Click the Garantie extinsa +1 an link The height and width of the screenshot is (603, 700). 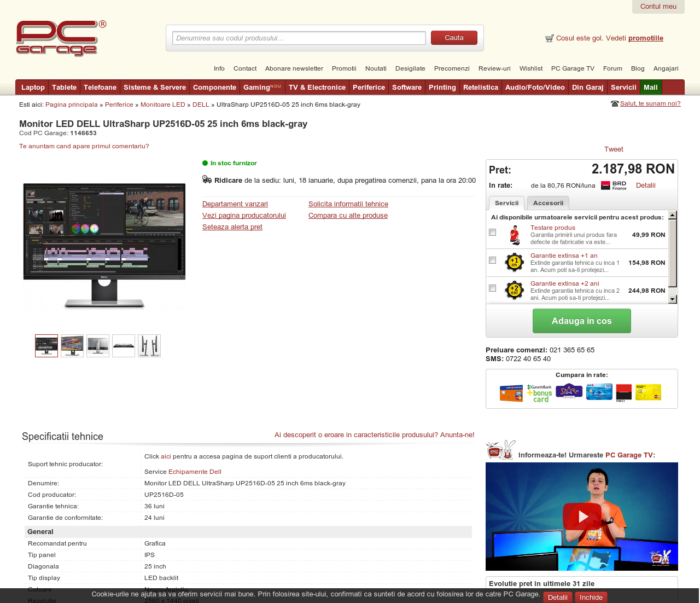coord(564,256)
